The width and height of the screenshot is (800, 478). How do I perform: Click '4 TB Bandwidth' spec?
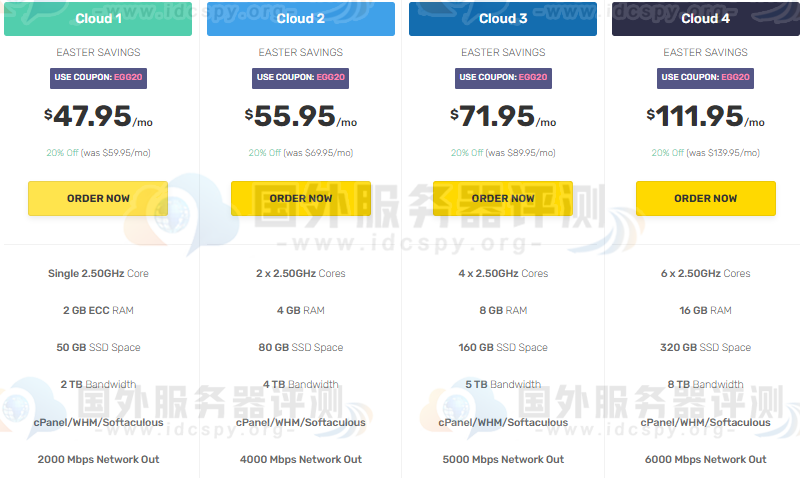(301, 384)
